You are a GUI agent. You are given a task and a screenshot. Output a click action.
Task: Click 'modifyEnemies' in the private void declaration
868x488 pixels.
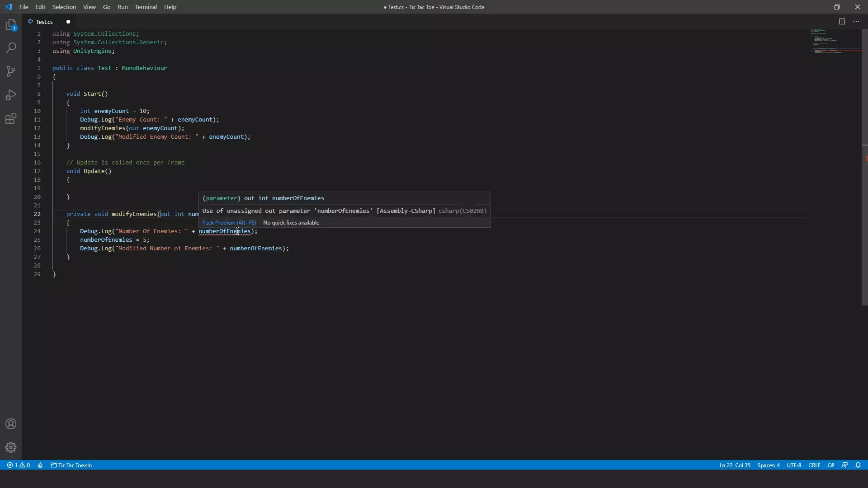click(x=134, y=214)
